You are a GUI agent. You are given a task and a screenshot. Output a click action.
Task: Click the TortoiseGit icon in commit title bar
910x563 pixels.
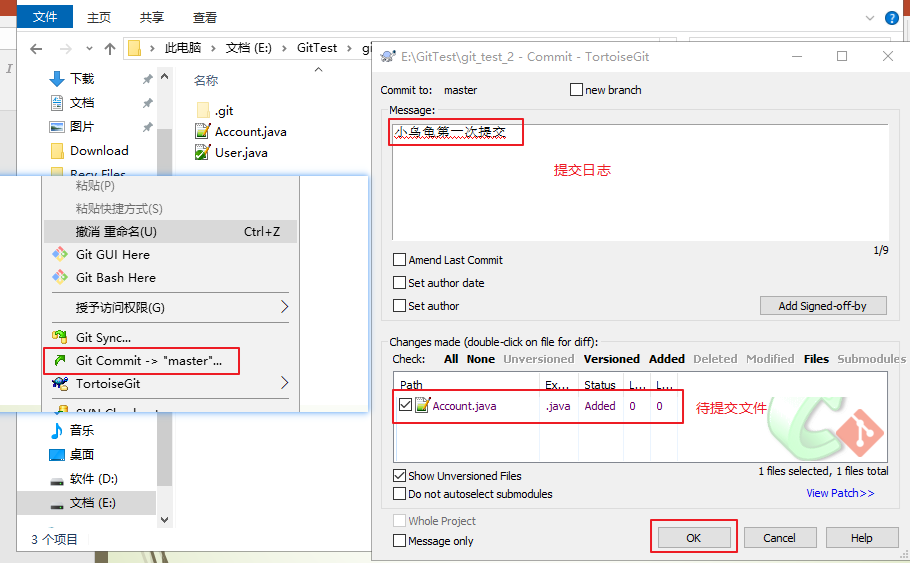388,56
